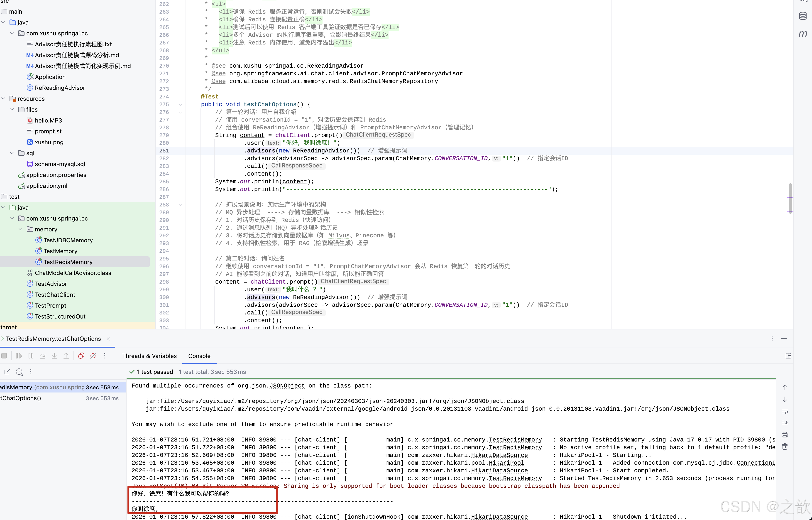
Task: Click up arrow in console sidebar
Action: click(x=785, y=388)
